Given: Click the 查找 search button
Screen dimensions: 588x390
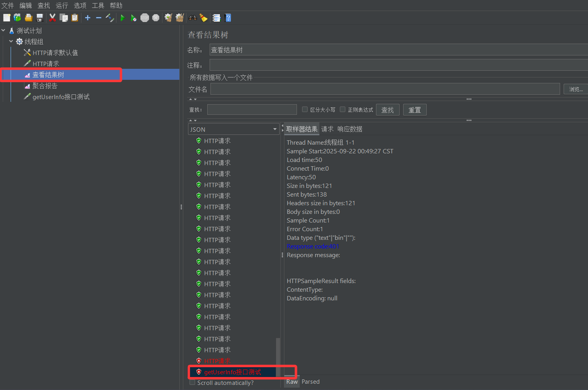Looking at the screenshot, I should 387,110.
